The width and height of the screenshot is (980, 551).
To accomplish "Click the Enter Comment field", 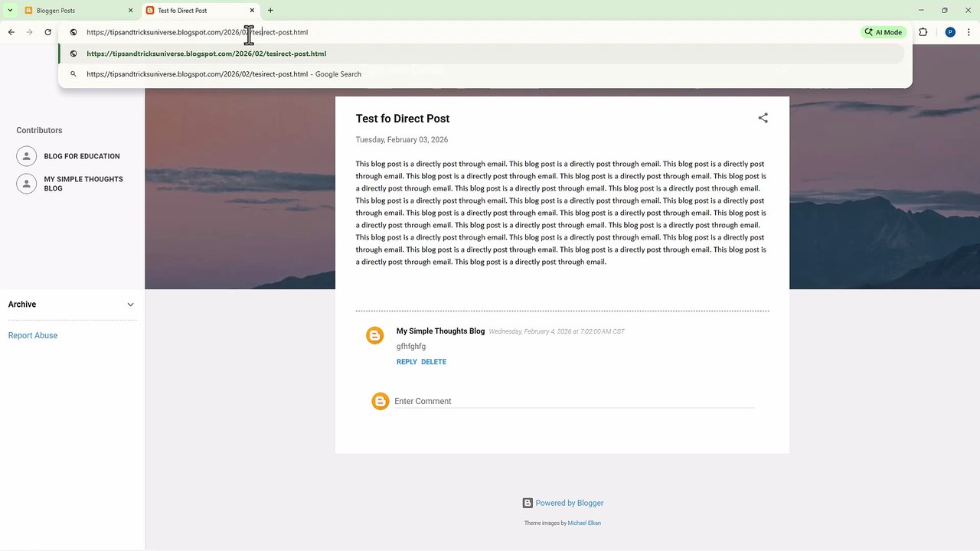I will click(x=574, y=401).
